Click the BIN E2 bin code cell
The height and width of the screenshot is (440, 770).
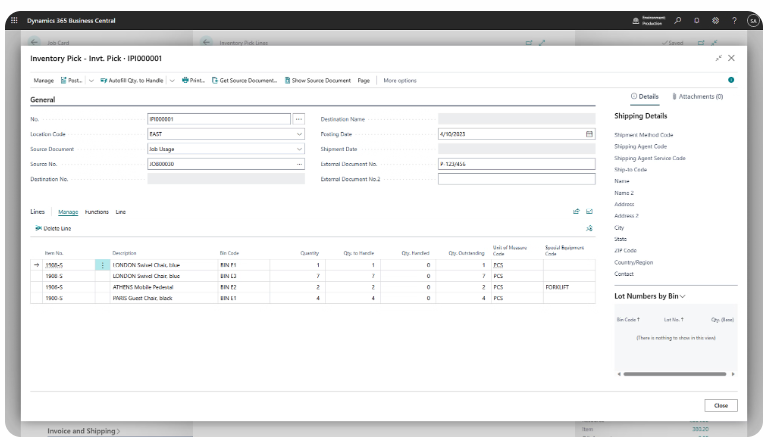(243, 287)
